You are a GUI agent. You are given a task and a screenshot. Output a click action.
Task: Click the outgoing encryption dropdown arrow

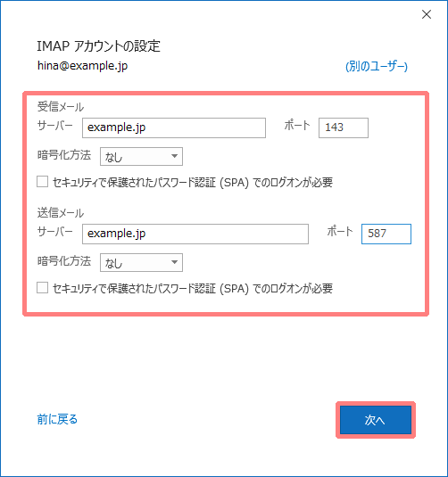coord(175,262)
